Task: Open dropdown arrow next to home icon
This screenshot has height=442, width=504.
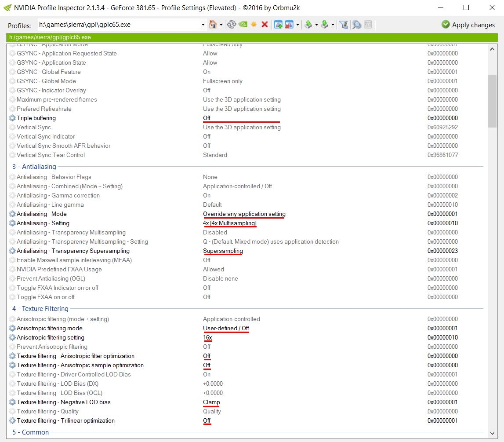Action: coord(221,25)
